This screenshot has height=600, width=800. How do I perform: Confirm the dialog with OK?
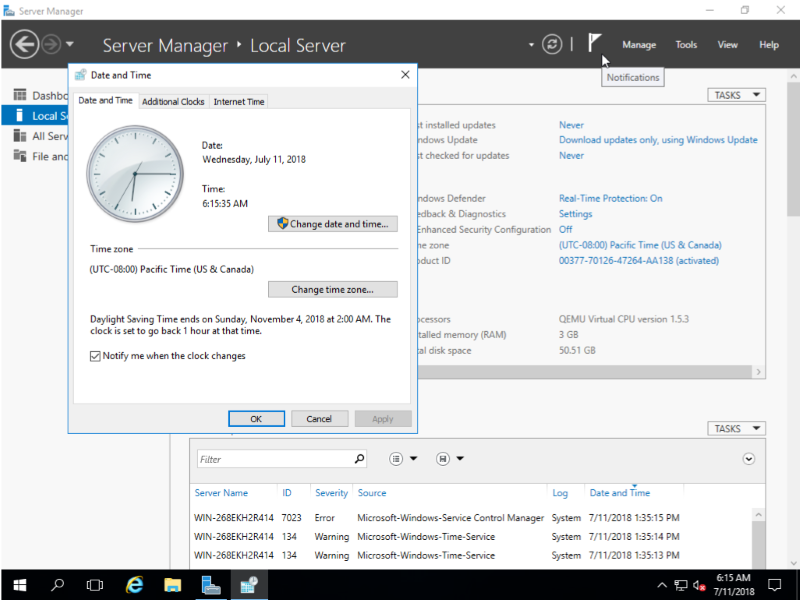(256, 419)
